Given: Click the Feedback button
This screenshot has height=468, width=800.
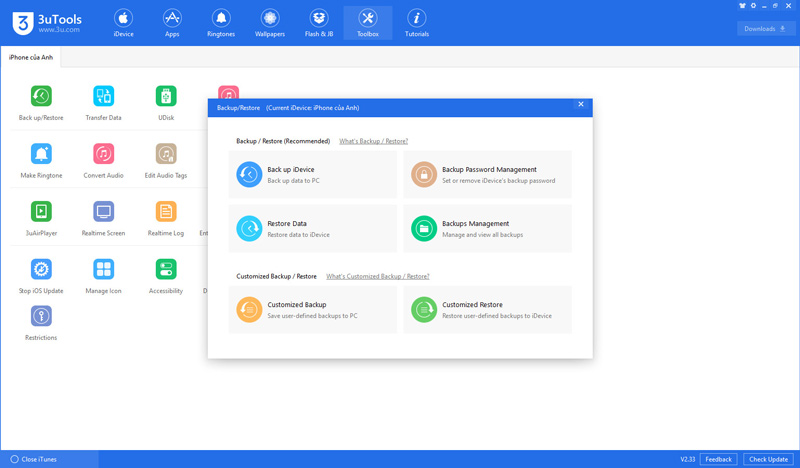Looking at the screenshot, I should point(718,459).
